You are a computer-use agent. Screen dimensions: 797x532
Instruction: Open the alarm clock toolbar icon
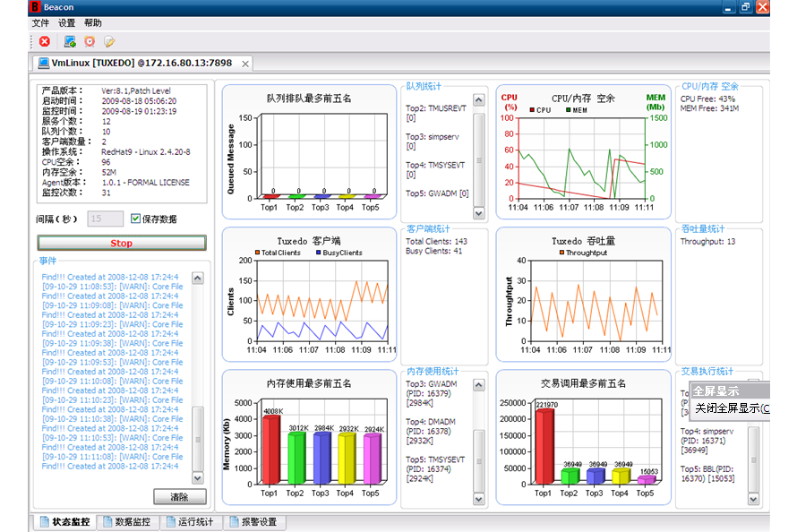point(90,42)
